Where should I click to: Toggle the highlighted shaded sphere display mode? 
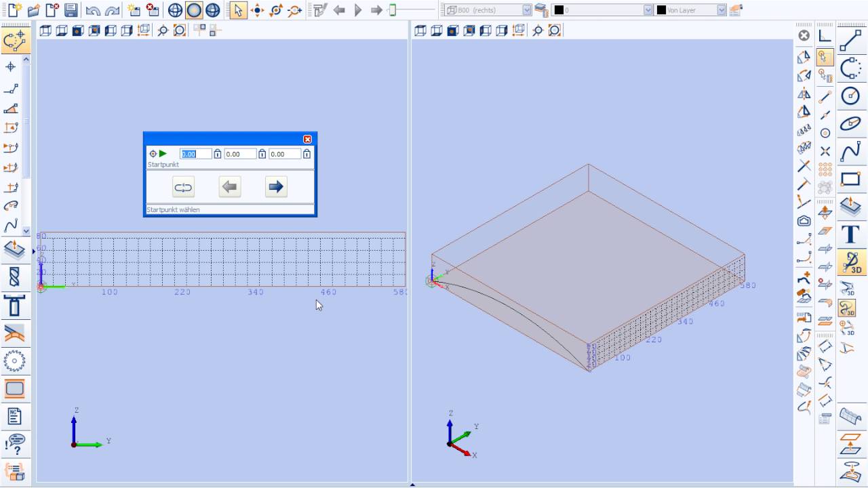194,10
